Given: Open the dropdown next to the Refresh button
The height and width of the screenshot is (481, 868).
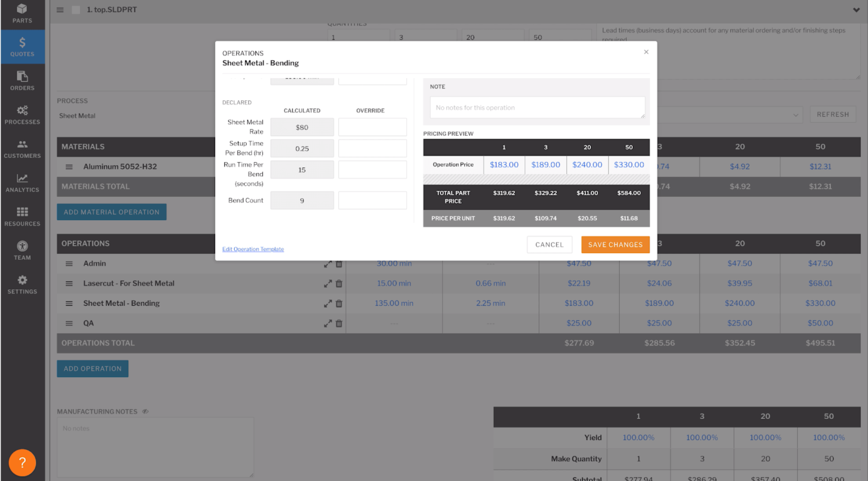Looking at the screenshot, I should point(796,114).
